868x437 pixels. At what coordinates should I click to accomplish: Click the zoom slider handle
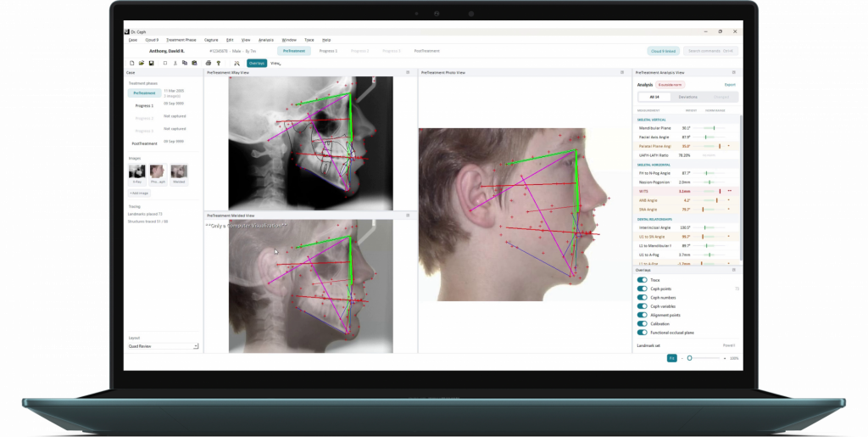coord(690,358)
